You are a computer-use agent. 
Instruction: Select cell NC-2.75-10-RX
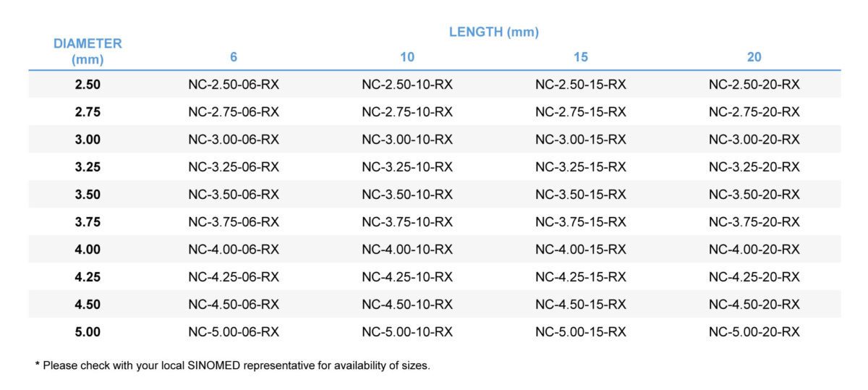point(407,112)
